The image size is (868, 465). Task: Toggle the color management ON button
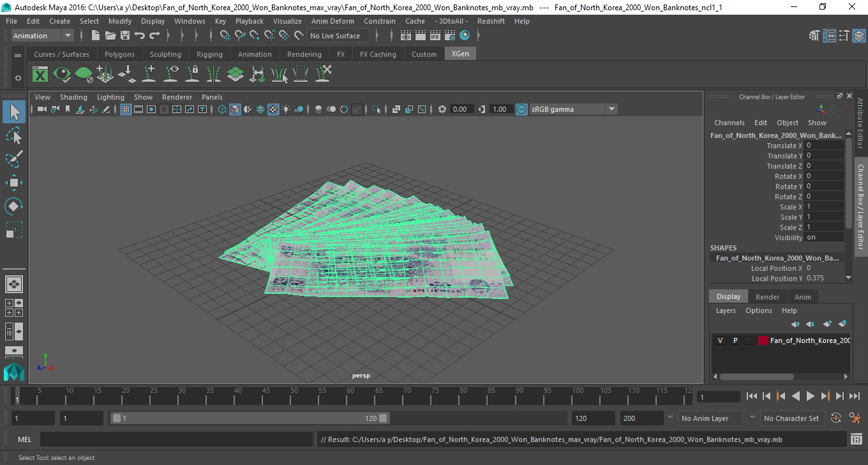[521, 109]
